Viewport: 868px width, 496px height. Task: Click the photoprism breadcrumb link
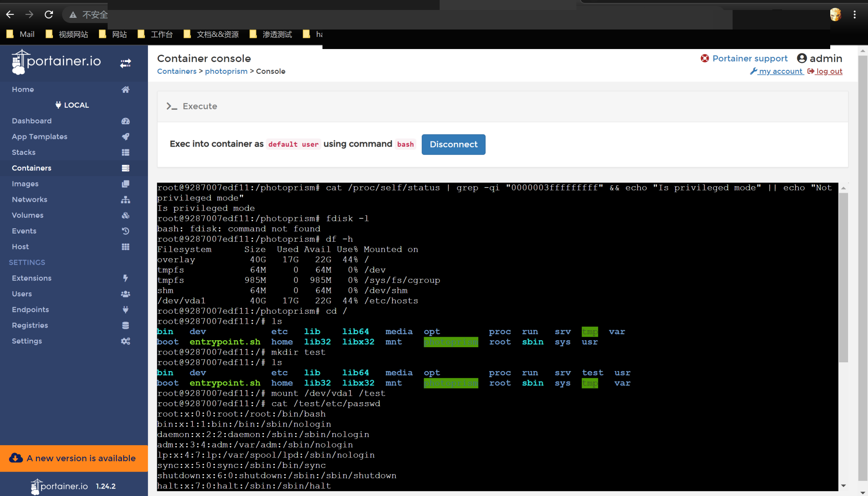[226, 71]
